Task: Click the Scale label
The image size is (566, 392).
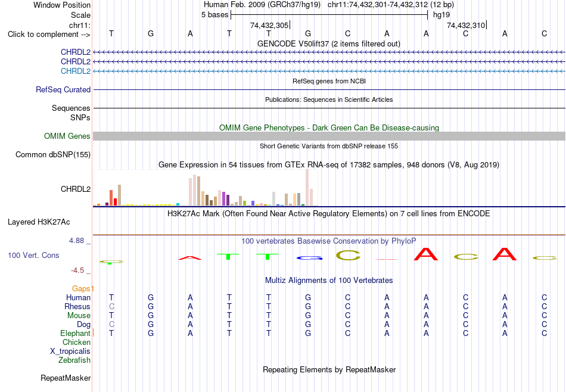Action: 80,15
